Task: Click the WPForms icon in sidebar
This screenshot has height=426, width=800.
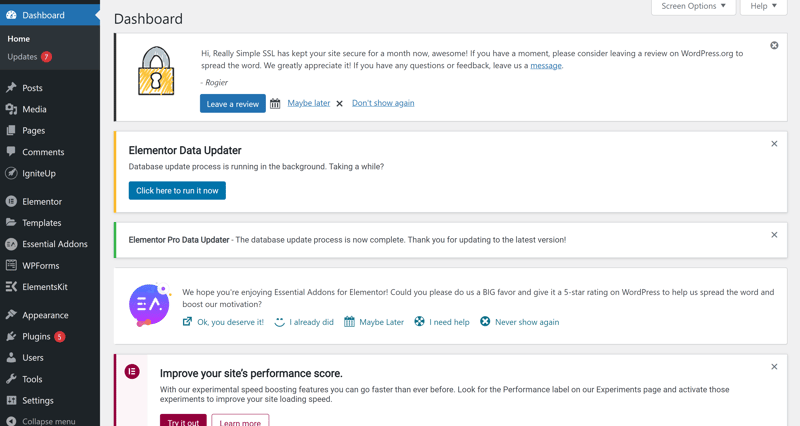Action: pos(11,265)
